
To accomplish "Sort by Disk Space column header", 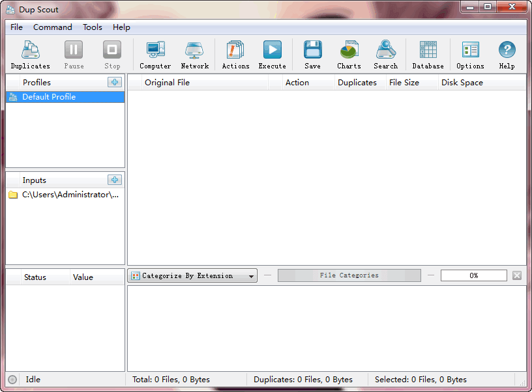I will click(x=482, y=82).
